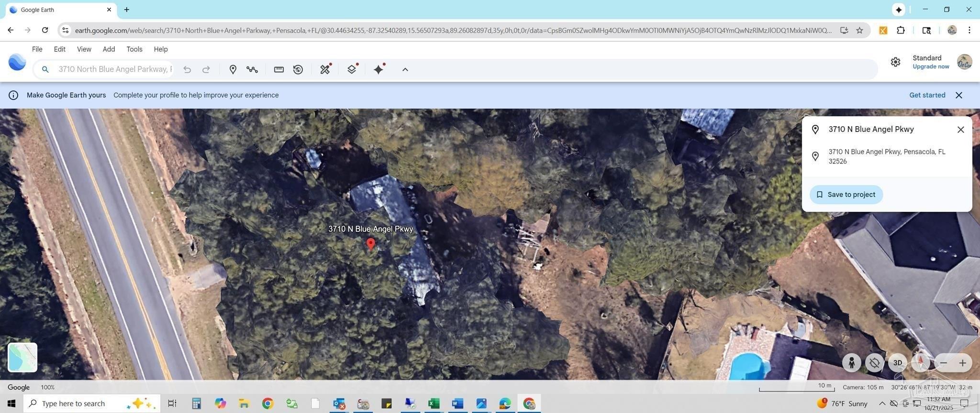Click the Pegman Street View icon
The image size is (980, 413).
click(x=851, y=363)
